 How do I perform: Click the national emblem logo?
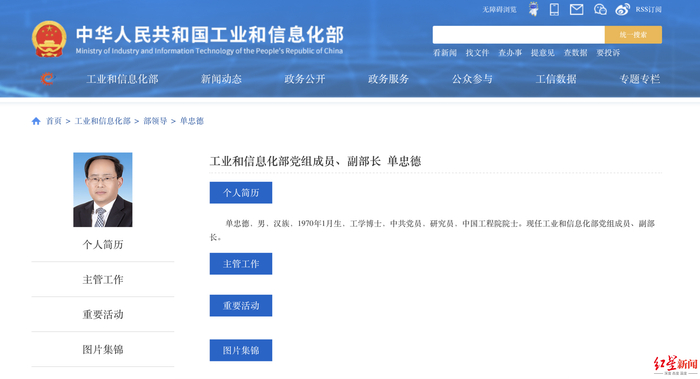coord(49,39)
